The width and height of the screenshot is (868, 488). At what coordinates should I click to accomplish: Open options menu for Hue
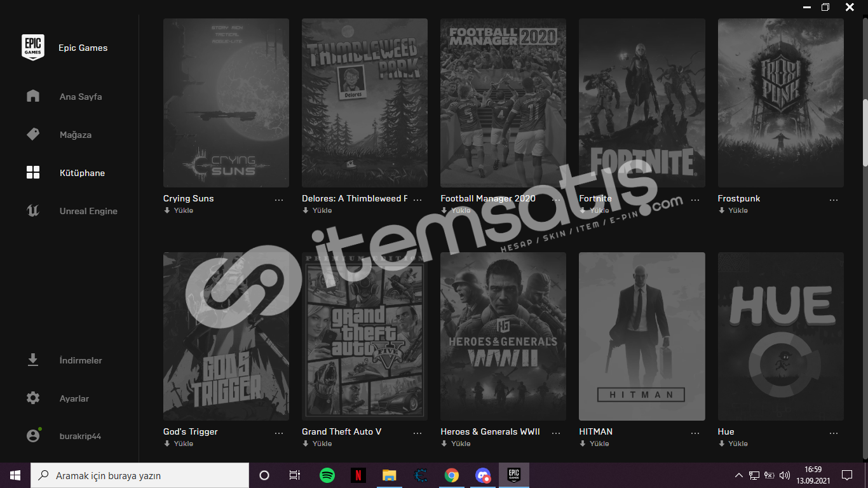834,432
